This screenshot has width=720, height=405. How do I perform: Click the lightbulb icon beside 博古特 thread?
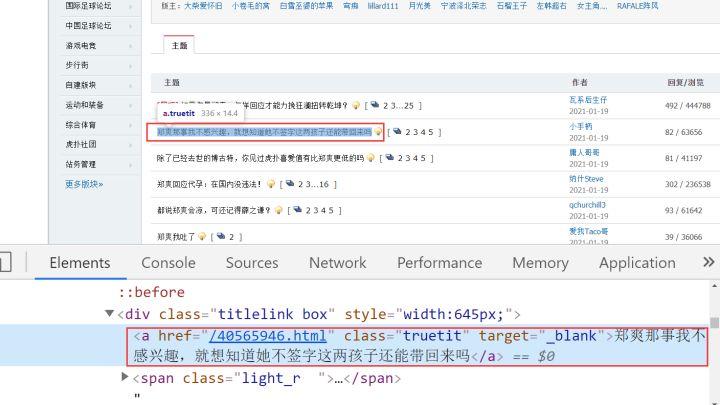coord(371,158)
